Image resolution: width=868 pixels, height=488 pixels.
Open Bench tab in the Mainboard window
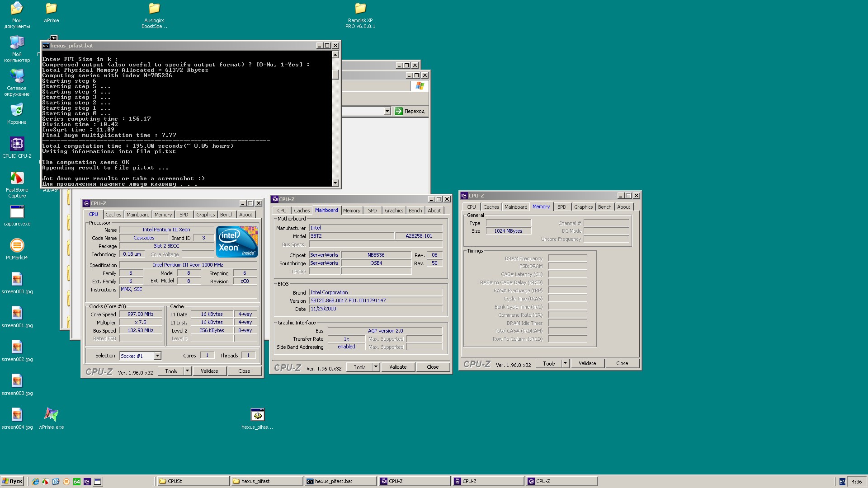tap(415, 211)
